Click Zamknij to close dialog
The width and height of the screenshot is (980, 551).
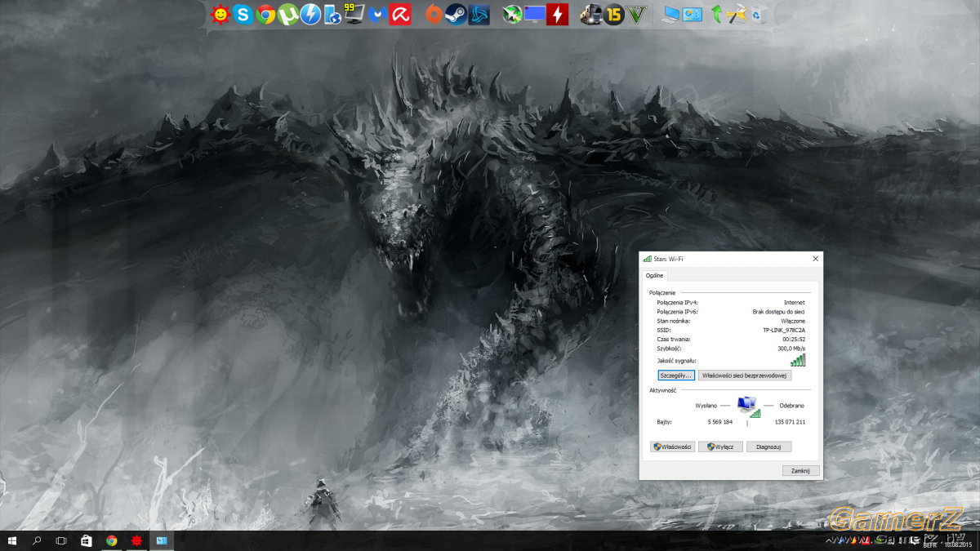(800, 471)
